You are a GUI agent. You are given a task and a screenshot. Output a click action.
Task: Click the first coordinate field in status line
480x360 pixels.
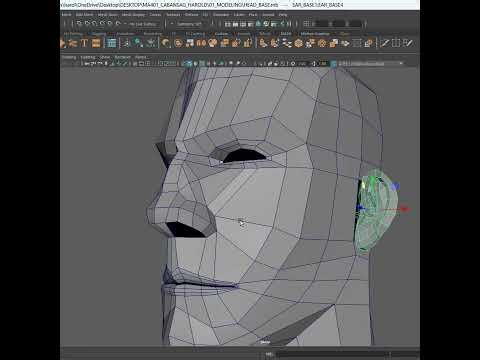[322, 24]
